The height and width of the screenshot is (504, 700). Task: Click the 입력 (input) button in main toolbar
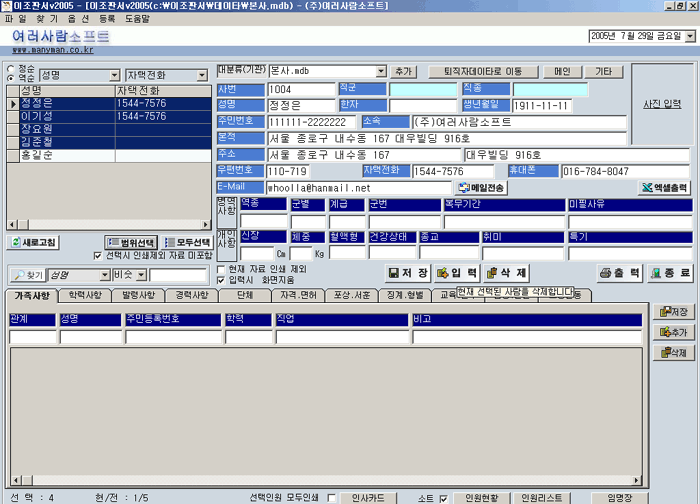coord(457,272)
